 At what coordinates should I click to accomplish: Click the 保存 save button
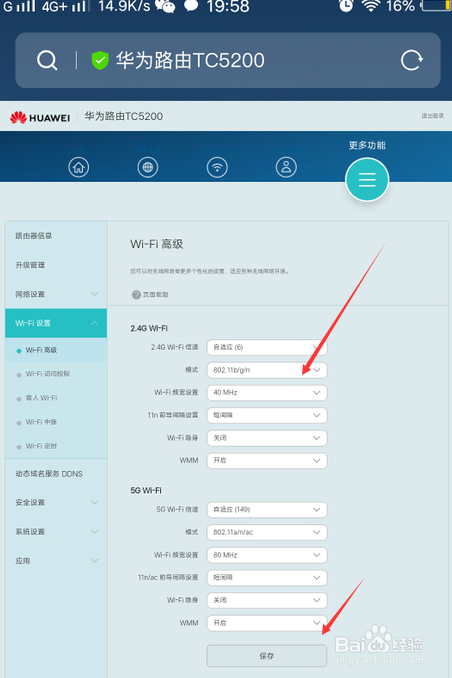click(267, 656)
